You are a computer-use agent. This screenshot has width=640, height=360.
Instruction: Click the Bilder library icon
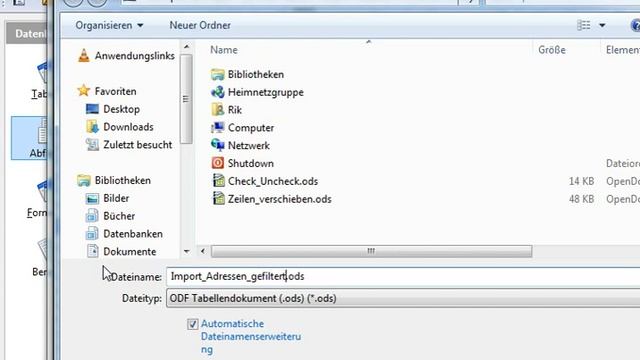coord(92,198)
